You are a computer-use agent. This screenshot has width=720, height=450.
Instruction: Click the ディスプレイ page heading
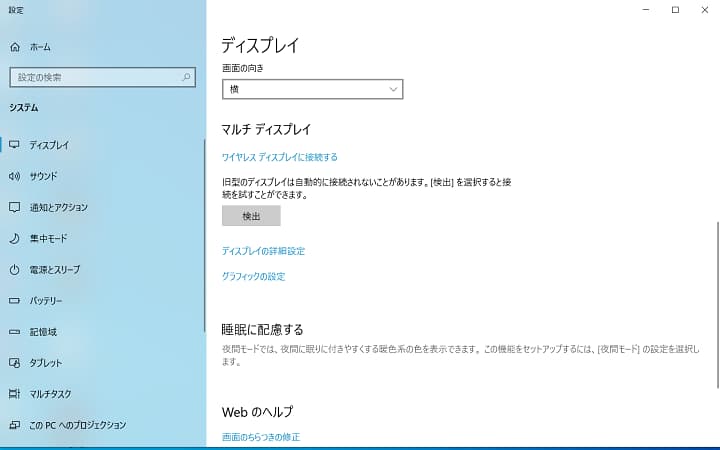pos(260,45)
